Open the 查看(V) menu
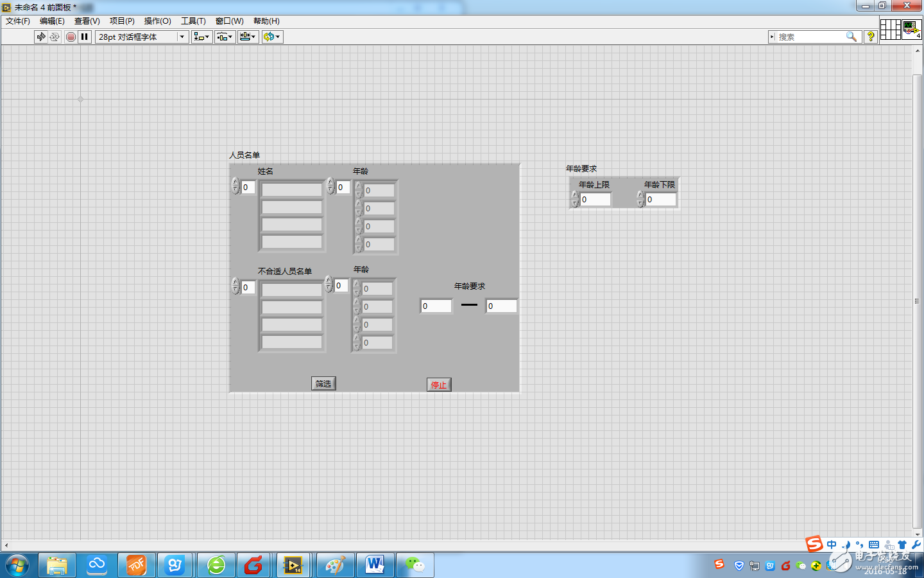The height and width of the screenshot is (578, 924). pos(87,21)
